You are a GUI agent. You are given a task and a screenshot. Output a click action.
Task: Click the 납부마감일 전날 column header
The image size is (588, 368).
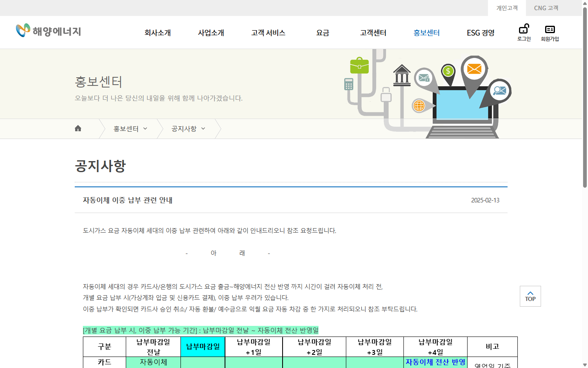pos(154,347)
